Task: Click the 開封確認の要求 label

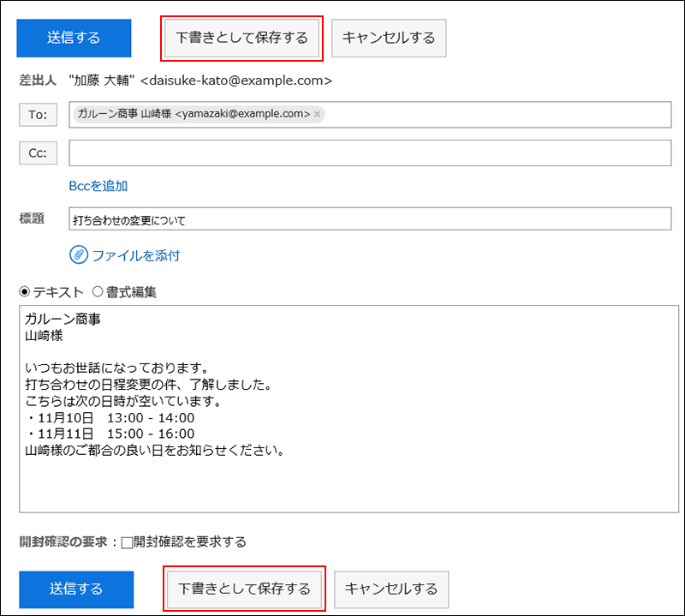Action: coord(63,541)
